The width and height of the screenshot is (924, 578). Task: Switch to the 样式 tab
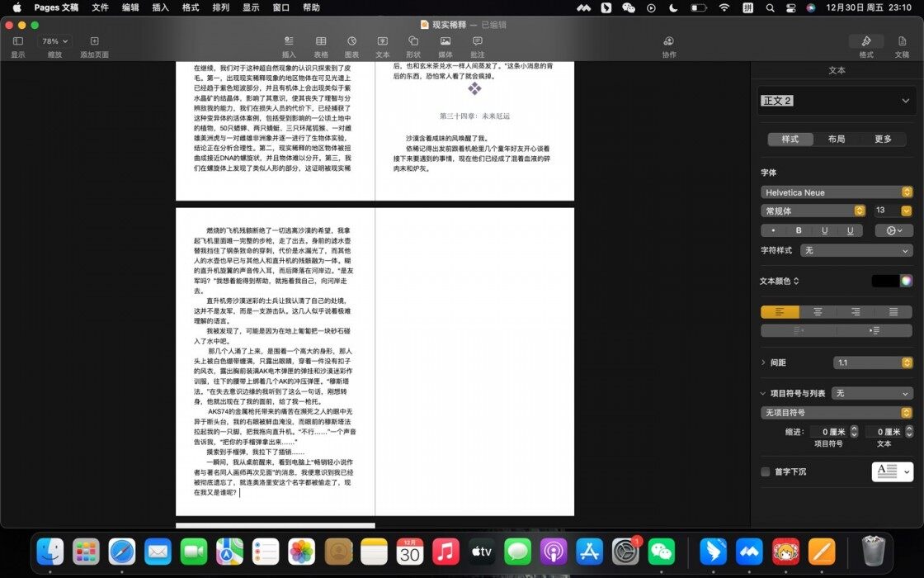(x=790, y=140)
